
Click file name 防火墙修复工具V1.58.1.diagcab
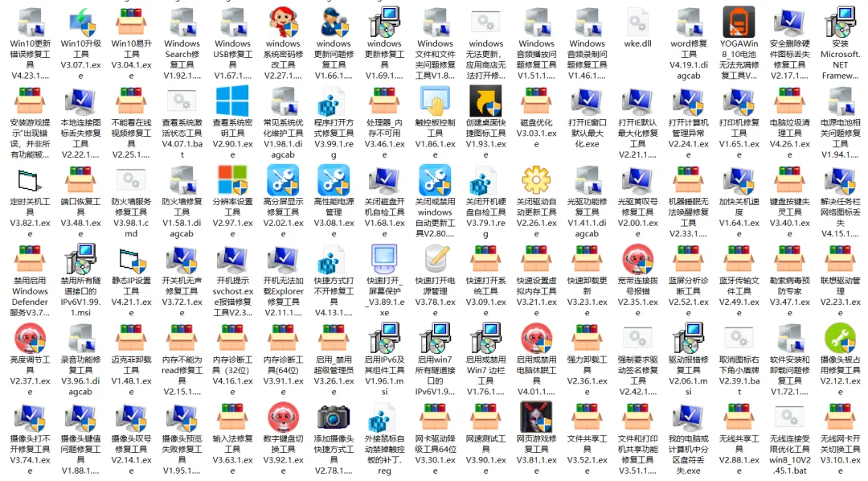(182, 218)
